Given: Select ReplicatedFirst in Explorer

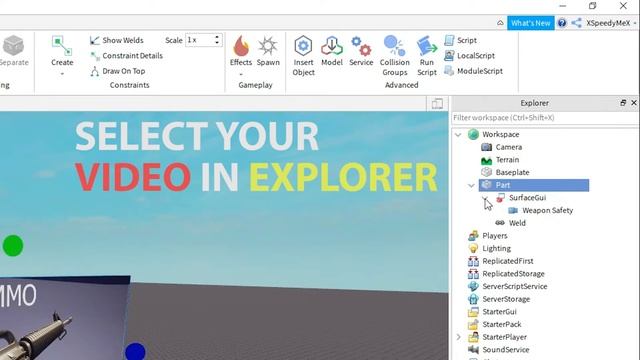Looking at the screenshot, I should click(x=508, y=261).
